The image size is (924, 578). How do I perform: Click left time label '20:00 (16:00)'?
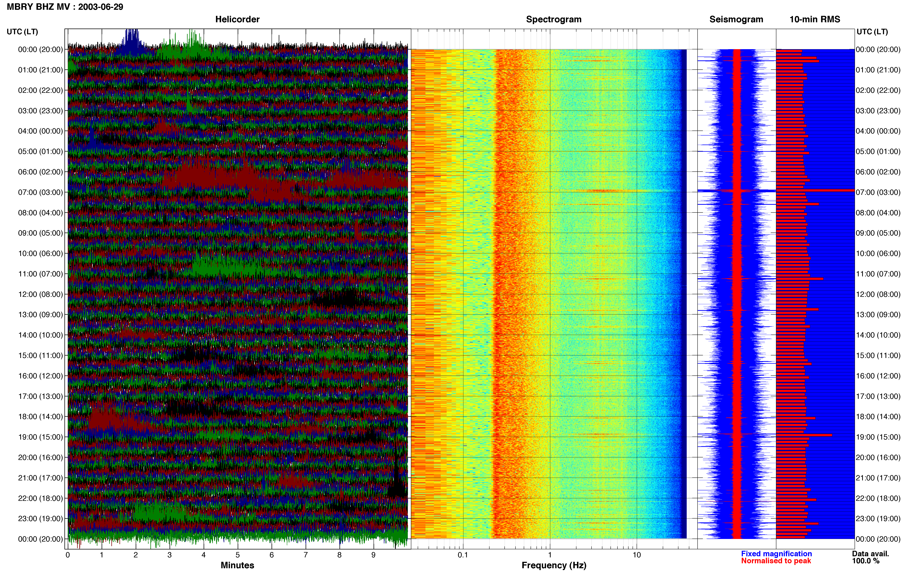point(40,457)
